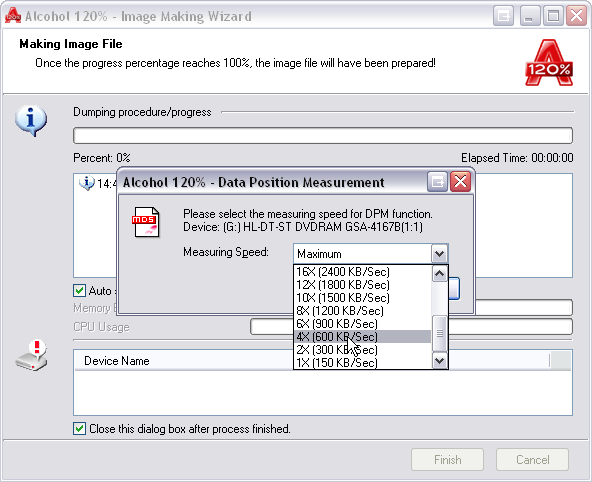Viewport: 592px width, 482px height.
Task: Click the speed list scroll-down arrow
Action: click(x=439, y=361)
